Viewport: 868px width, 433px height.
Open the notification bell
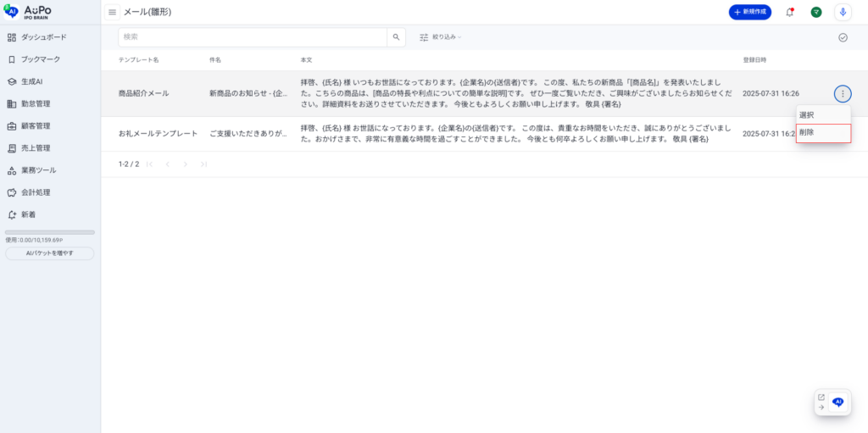point(789,12)
